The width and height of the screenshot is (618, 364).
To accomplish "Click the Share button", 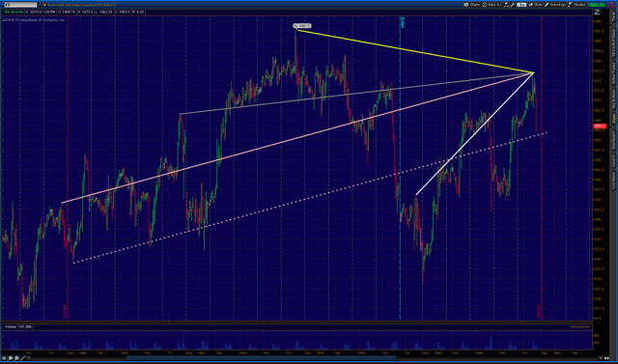I will (472, 5).
